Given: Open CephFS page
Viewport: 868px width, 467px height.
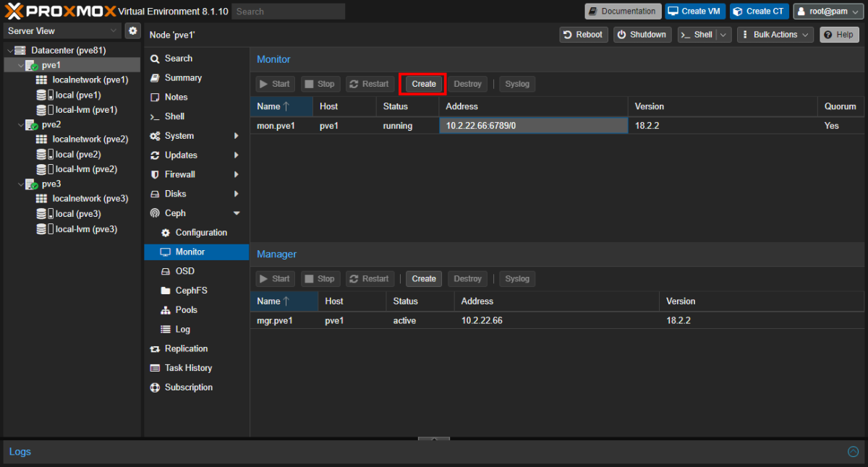Looking at the screenshot, I should coord(191,291).
